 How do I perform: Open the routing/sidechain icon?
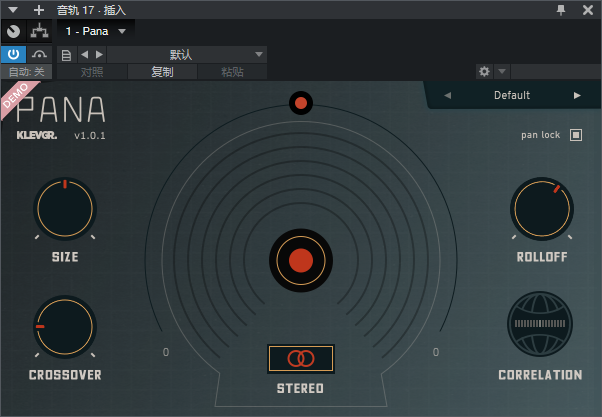40,31
